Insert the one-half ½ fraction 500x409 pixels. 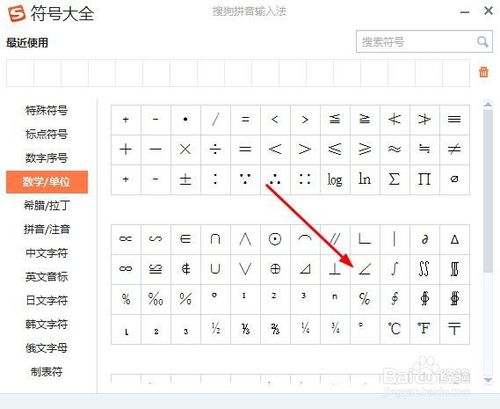215,329
